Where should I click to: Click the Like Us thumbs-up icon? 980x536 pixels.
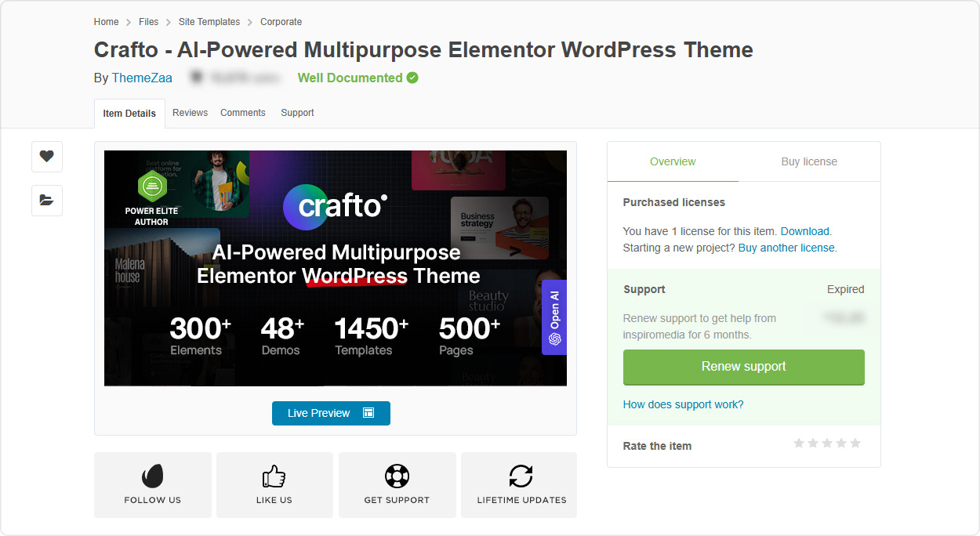click(x=274, y=476)
